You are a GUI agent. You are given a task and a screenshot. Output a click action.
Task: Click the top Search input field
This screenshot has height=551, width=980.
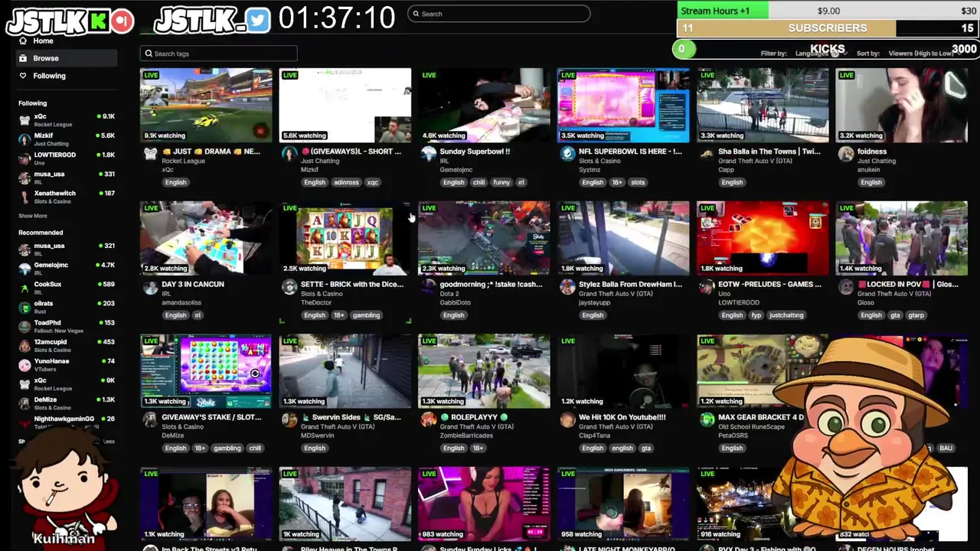(x=499, y=14)
